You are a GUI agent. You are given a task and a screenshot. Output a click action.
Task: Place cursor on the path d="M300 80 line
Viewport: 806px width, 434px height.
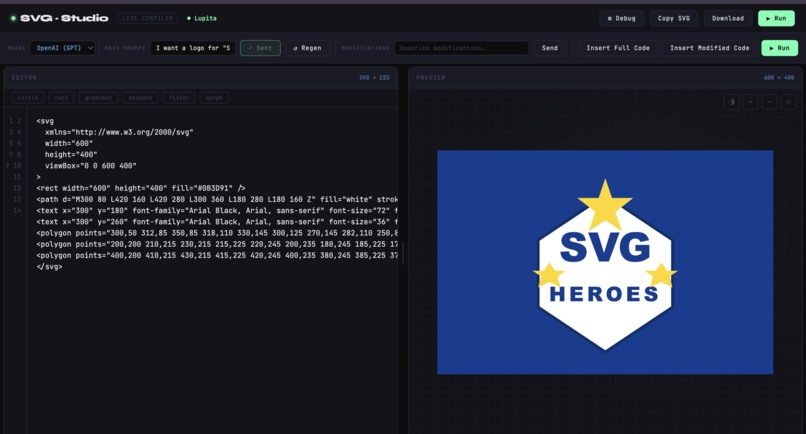(217, 199)
